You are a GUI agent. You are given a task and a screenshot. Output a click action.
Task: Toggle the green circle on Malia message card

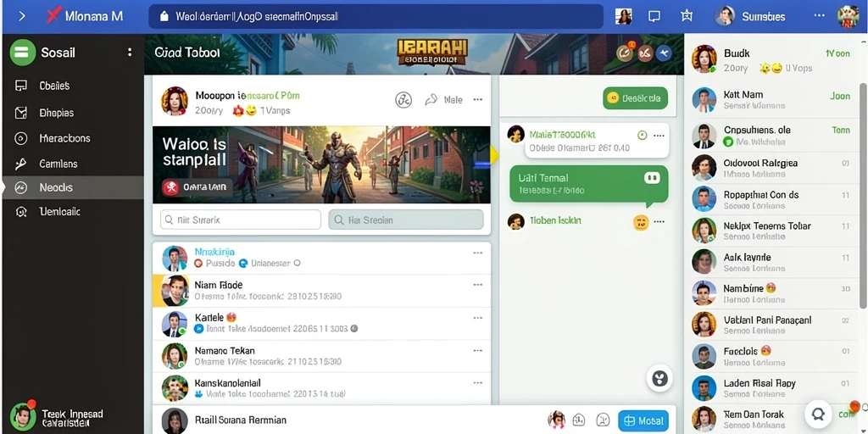(x=643, y=135)
